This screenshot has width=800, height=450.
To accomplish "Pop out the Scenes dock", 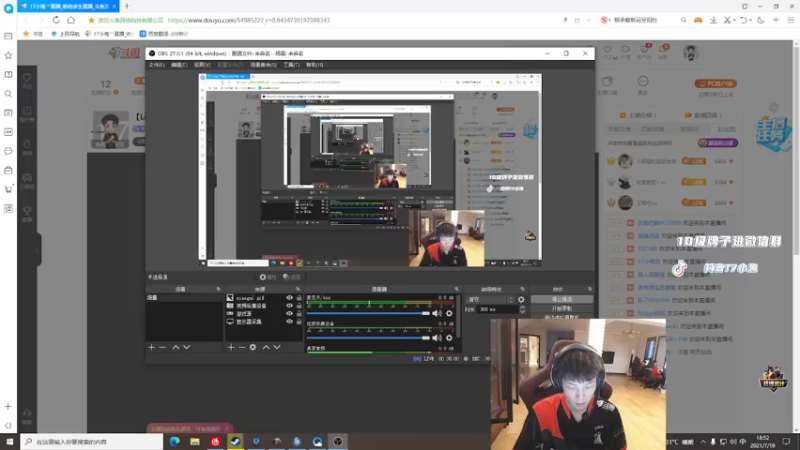I will pyautogui.click(x=218, y=289).
